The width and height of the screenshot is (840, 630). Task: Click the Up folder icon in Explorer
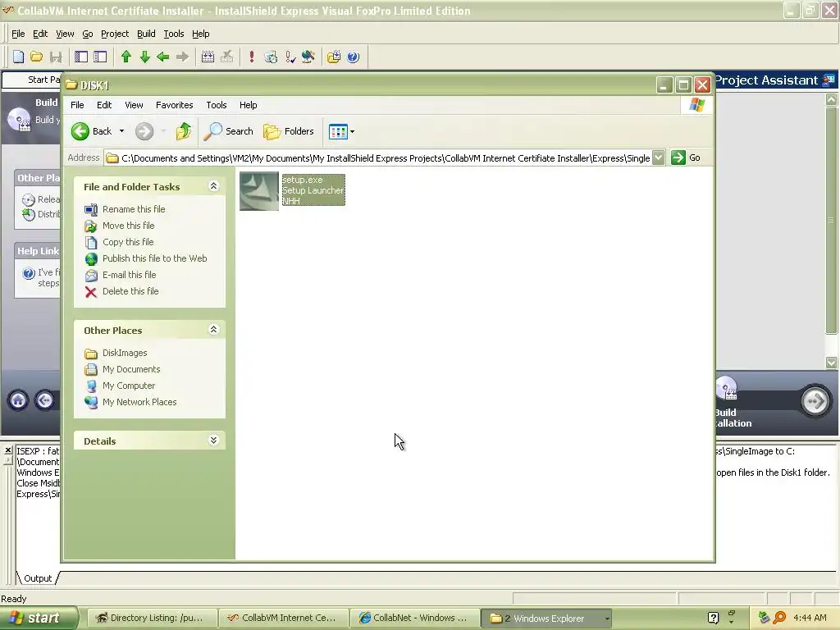pos(184,131)
